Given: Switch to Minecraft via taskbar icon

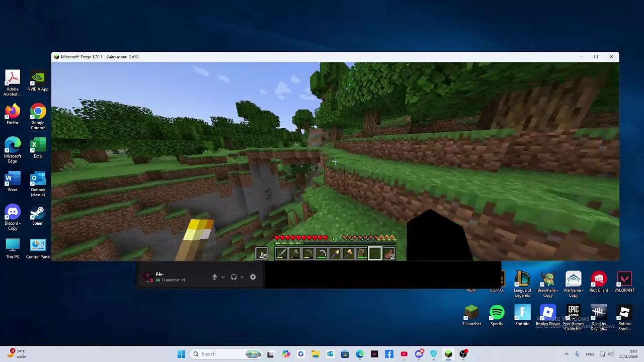Looking at the screenshot, I should click(x=448, y=354).
